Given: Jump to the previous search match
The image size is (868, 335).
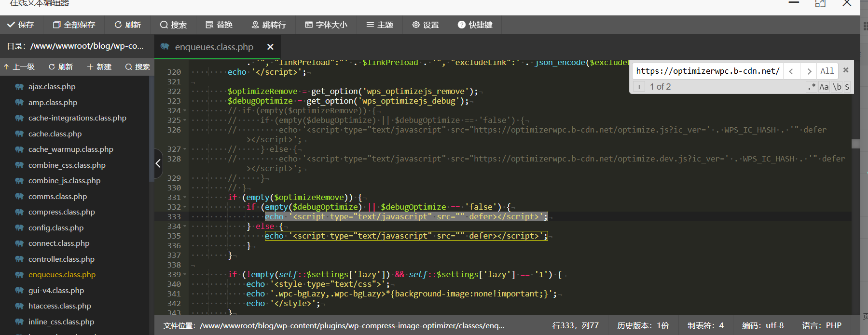Looking at the screenshot, I should click(x=791, y=71).
